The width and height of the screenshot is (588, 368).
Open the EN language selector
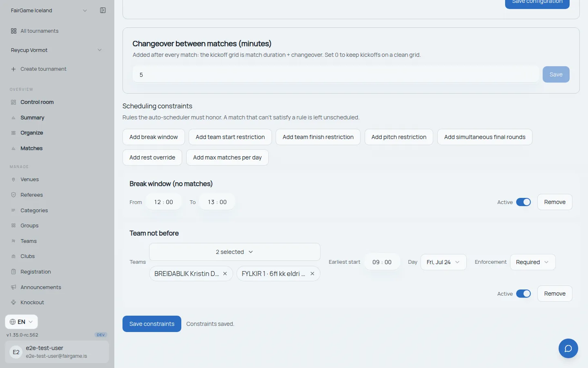coord(21,322)
